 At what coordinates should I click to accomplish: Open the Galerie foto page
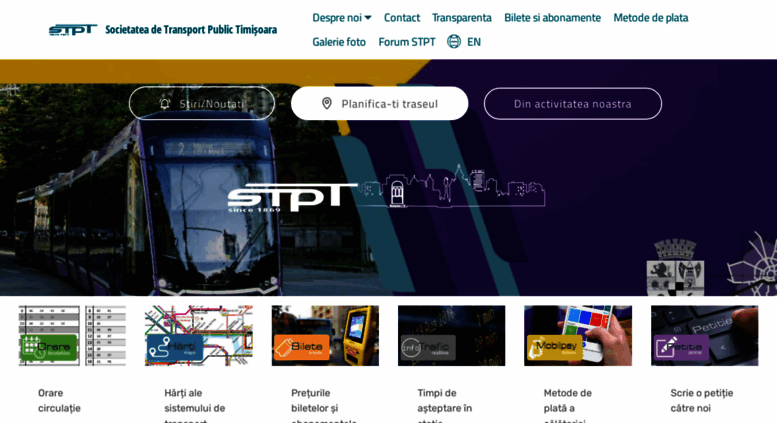coord(339,42)
